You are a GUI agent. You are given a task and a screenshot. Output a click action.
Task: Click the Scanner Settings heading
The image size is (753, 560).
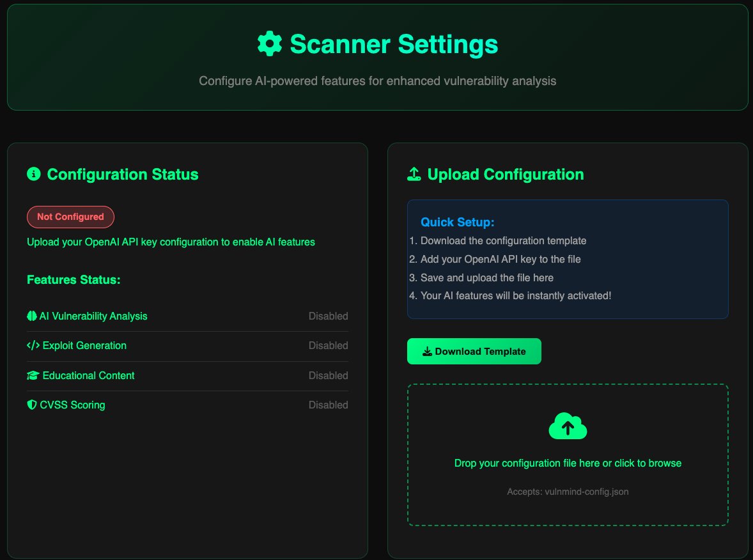(394, 44)
